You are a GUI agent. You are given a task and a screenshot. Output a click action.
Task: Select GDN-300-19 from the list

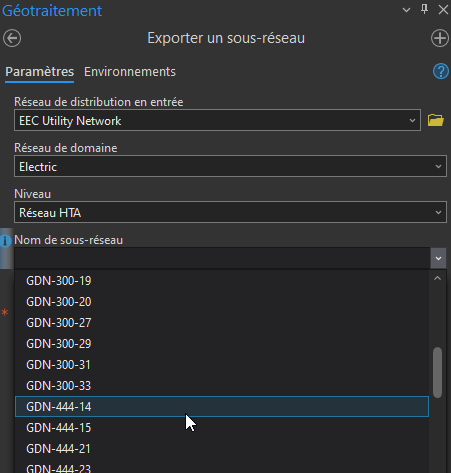[222, 281]
